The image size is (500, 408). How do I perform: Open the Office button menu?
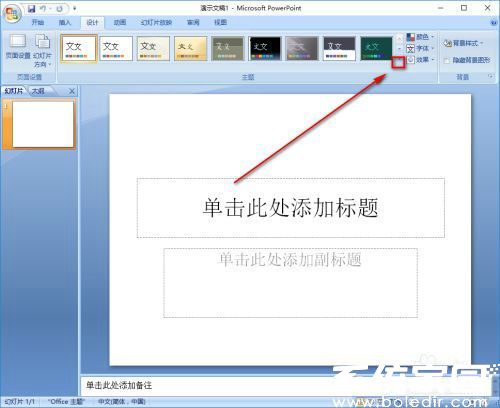point(12,13)
